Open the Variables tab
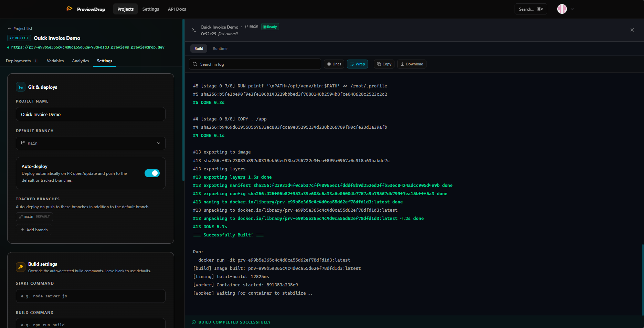 [x=55, y=61]
